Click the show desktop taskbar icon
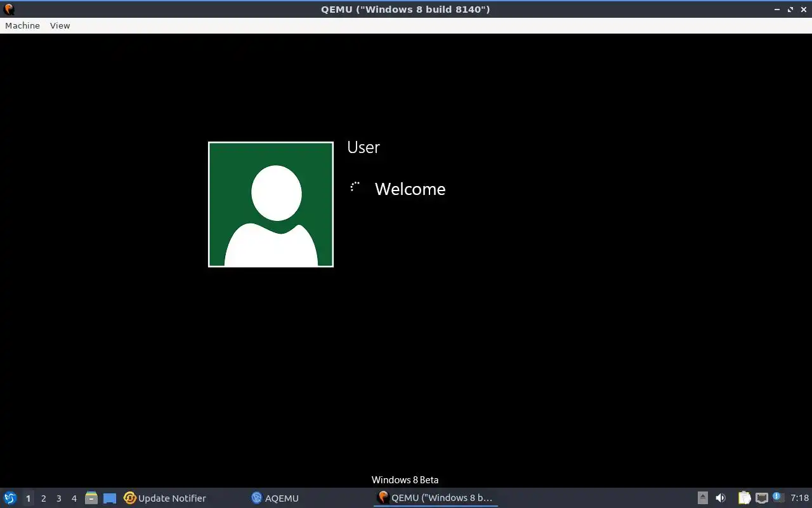Screen dimensions: 812x508 (x=110, y=498)
